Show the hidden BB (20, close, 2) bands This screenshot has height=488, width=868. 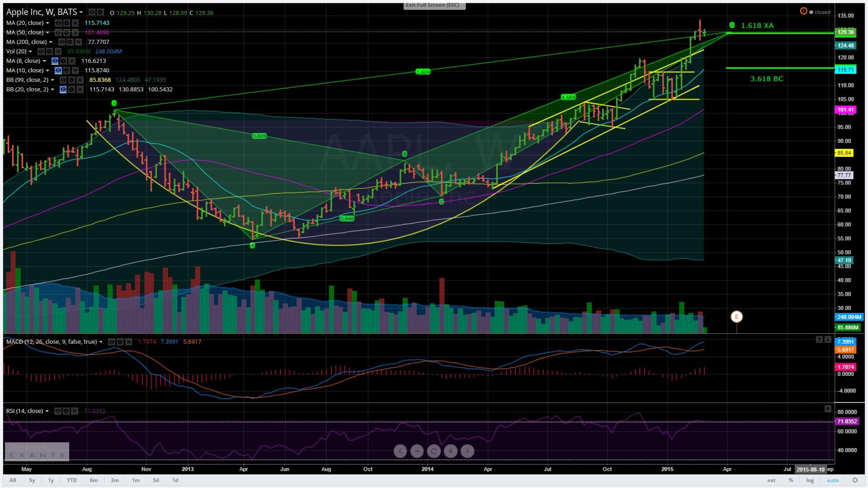pyautogui.click(x=63, y=90)
